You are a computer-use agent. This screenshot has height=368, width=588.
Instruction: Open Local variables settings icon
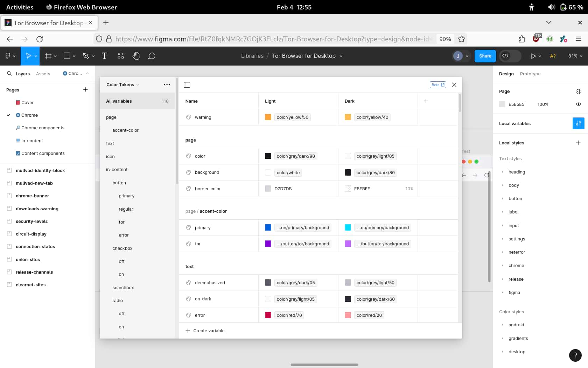(578, 123)
